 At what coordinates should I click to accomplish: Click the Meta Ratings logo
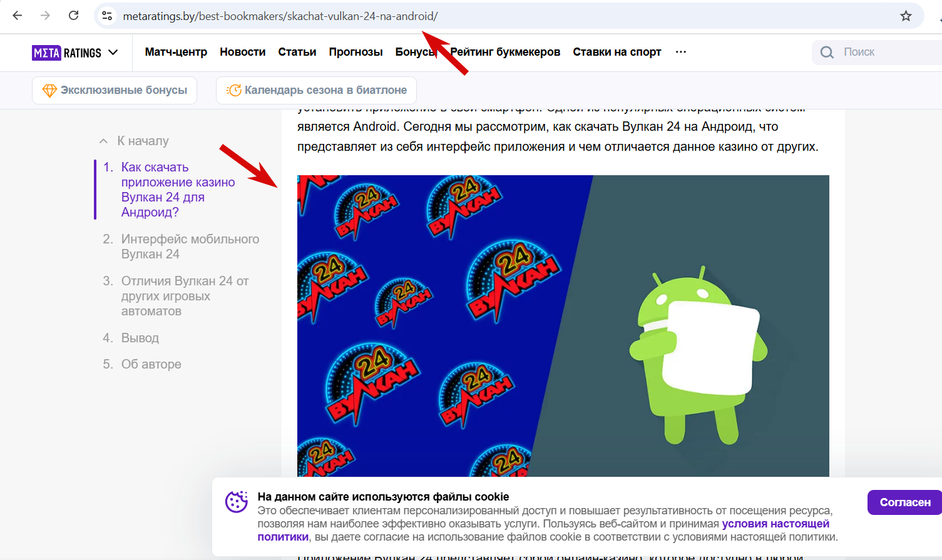pos(66,53)
